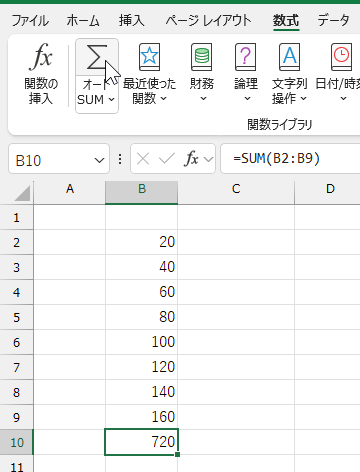Click the オートSUM sigma icon

coord(97,57)
